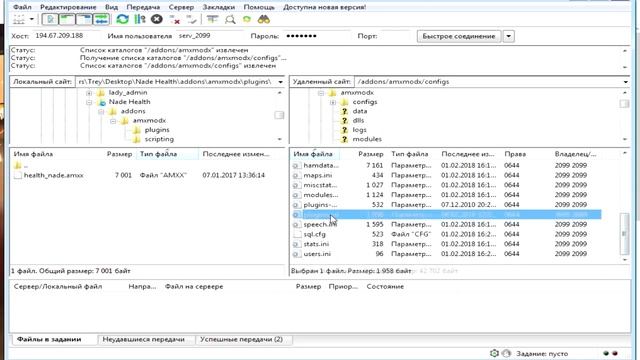Click the remote file list scrollbar thumb

(624, 233)
